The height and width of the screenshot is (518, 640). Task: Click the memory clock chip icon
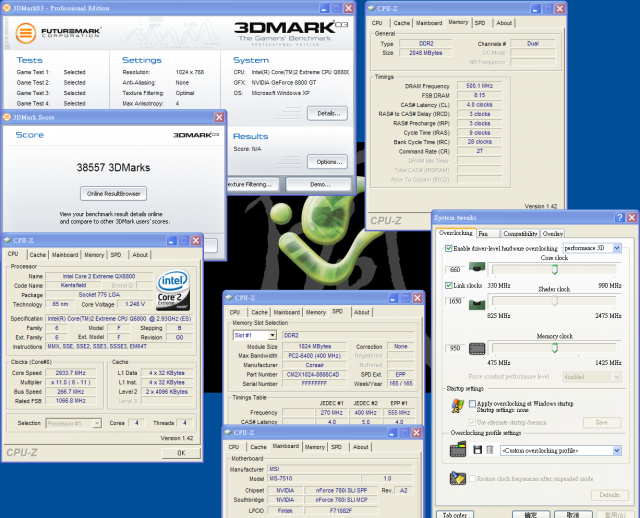click(477, 348)
